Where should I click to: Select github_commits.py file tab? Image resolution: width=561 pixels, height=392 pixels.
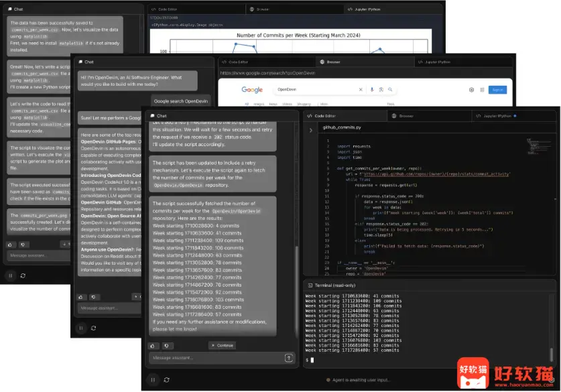tap(342, 127)
